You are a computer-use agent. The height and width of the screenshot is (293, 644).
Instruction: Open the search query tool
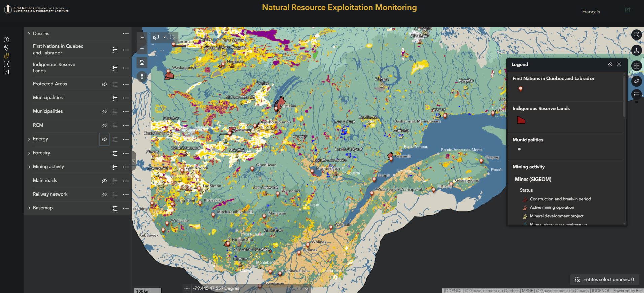tap(636, 35)
